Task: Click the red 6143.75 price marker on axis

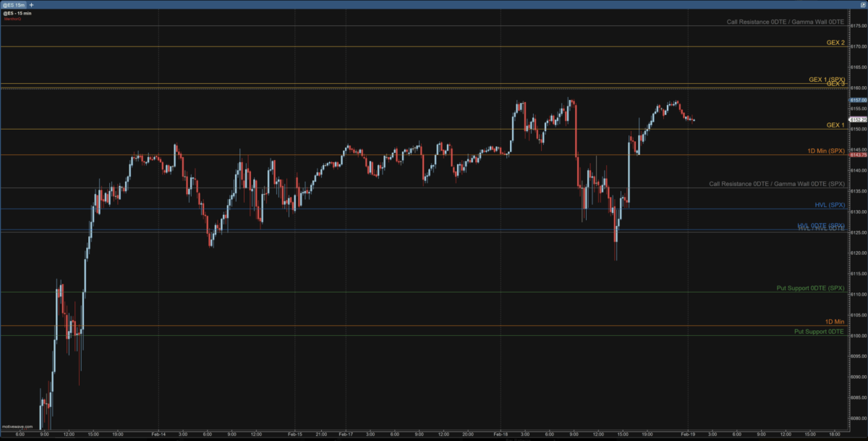Action: (858, 155)
